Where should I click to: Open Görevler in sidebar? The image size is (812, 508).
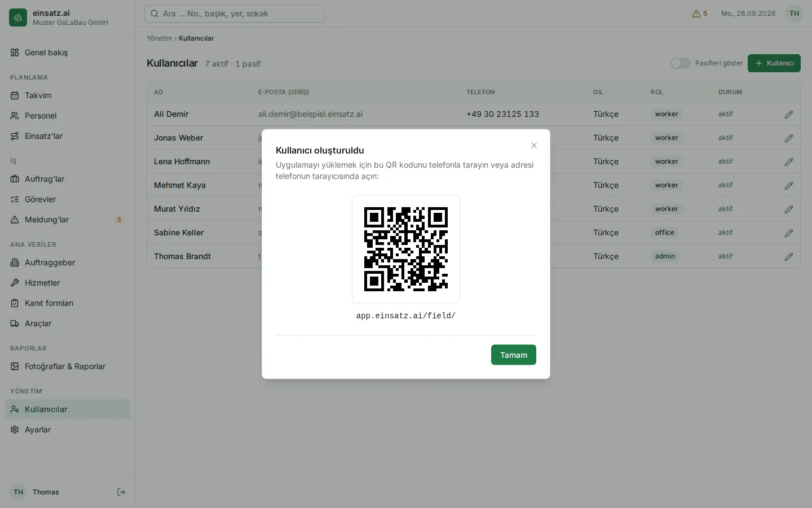(68, 199)
